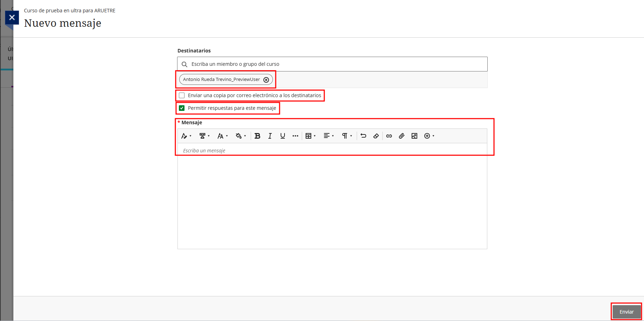Attach a file using the paperclip icon
Image resolution: width=644 pixels, height=321 pixels.
coord(402,136)
